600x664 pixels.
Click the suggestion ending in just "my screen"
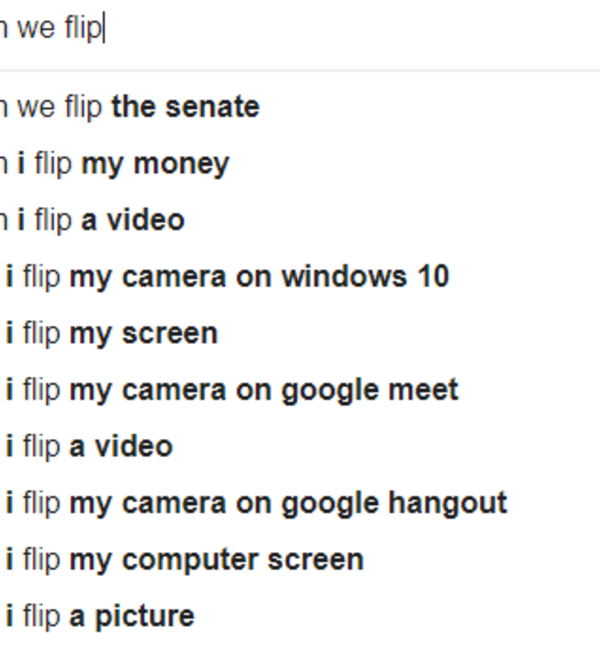(112, 333)
